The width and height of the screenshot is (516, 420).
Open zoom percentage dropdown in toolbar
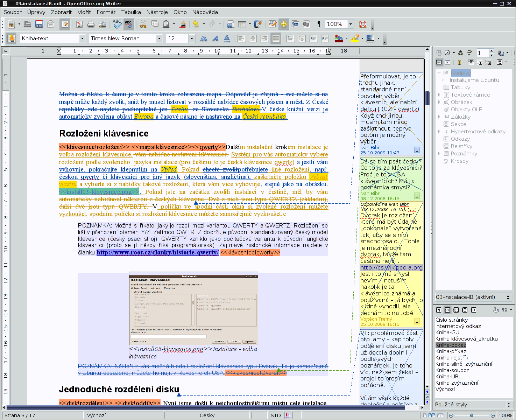click(x=351, y=24)
